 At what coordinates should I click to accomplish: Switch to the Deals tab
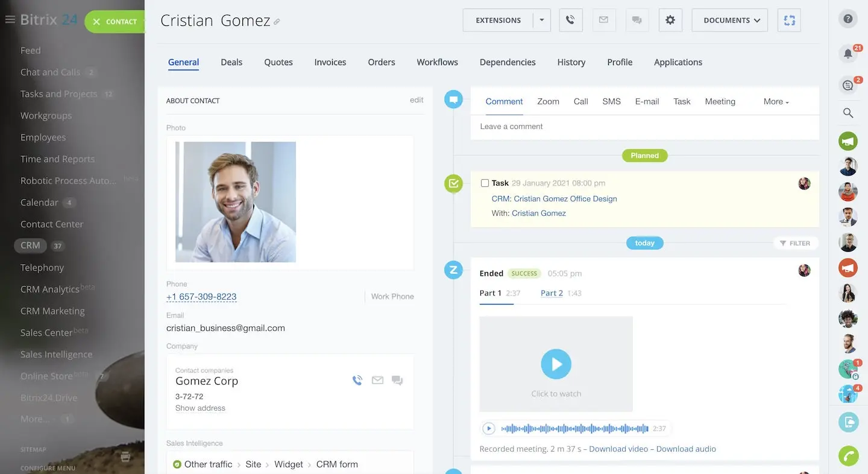point(231,62)
